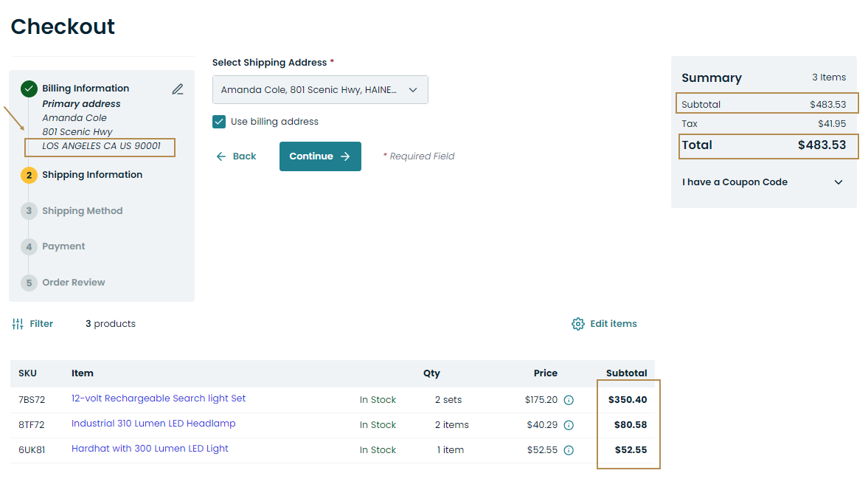Open 12-volt Rechargeable Search light Set link
Image resolution: width=868 pixels, height=490 pixels.
[159, 398]
